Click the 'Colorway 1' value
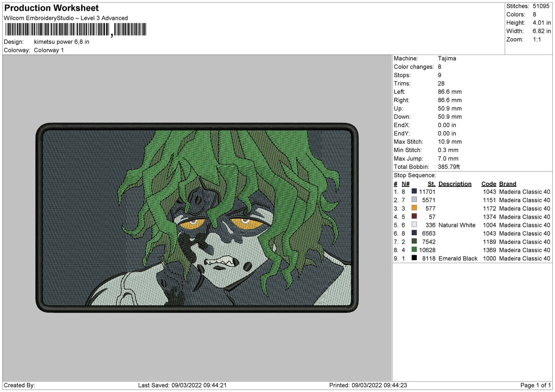The height and width of the screenshot is (392, 555). pos(49,50)
